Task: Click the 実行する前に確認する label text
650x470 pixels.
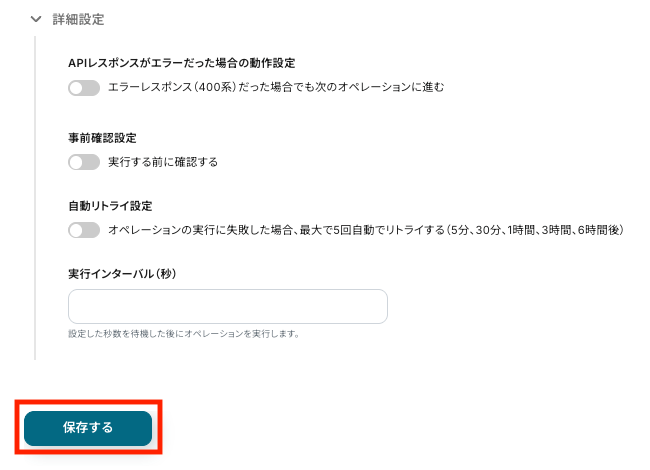Action: click(162, 161)
